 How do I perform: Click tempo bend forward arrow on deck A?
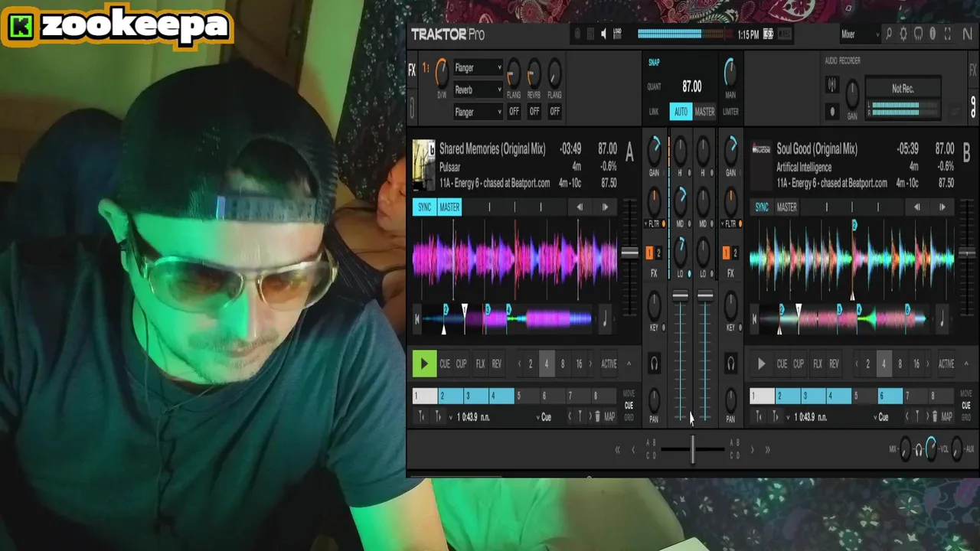tap(605, 207)
